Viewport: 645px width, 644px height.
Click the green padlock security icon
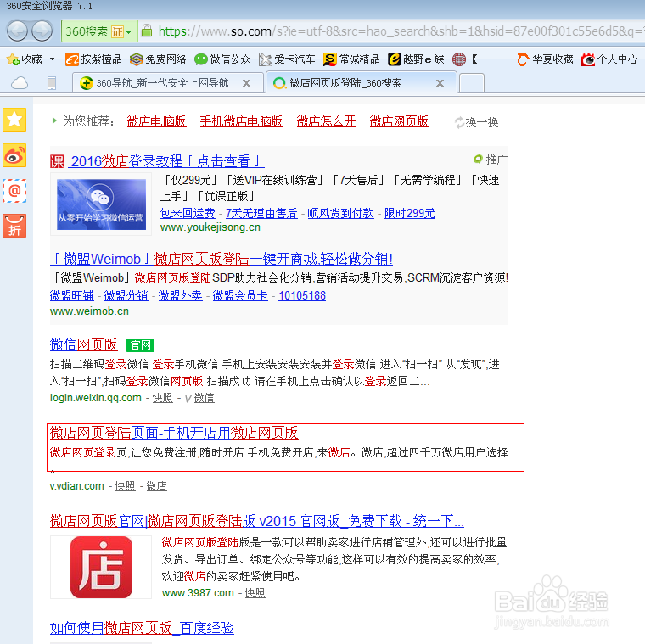147,31
